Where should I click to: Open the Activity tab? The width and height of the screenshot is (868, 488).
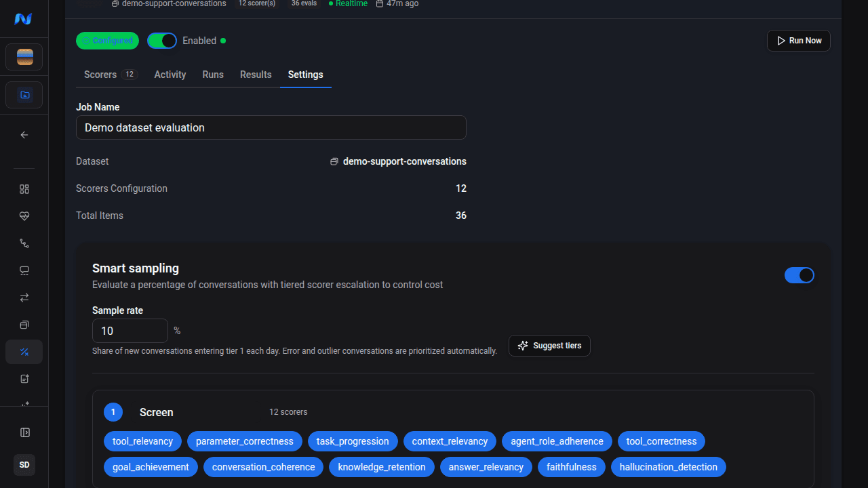[x=170, y=75]
